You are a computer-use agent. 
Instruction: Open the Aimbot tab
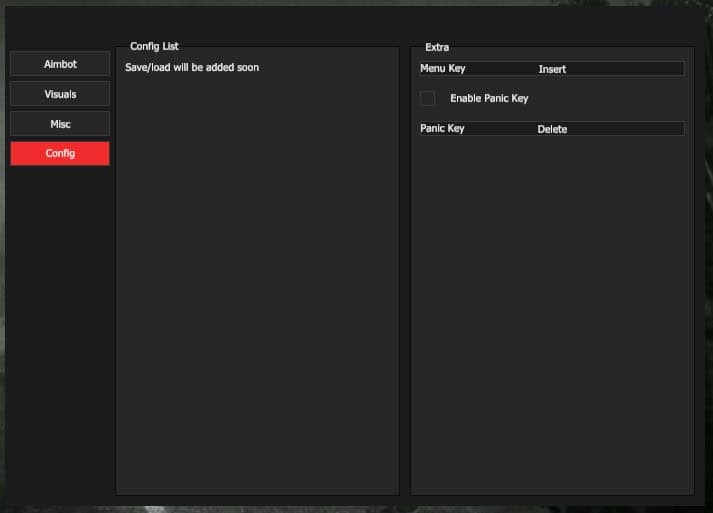[x=60, y=64]
